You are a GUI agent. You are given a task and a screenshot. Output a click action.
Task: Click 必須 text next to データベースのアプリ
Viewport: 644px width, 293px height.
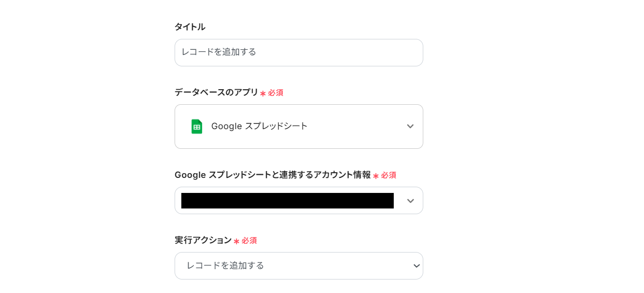[276, 93]
